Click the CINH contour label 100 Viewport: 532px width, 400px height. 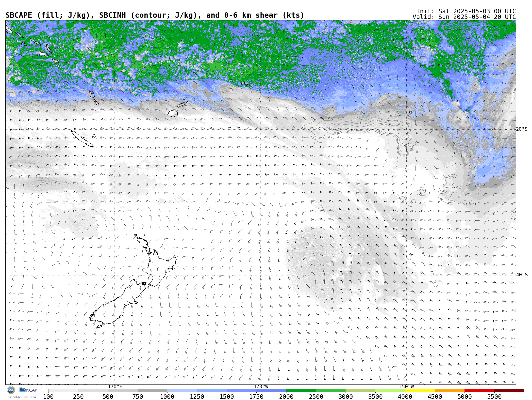353,130
